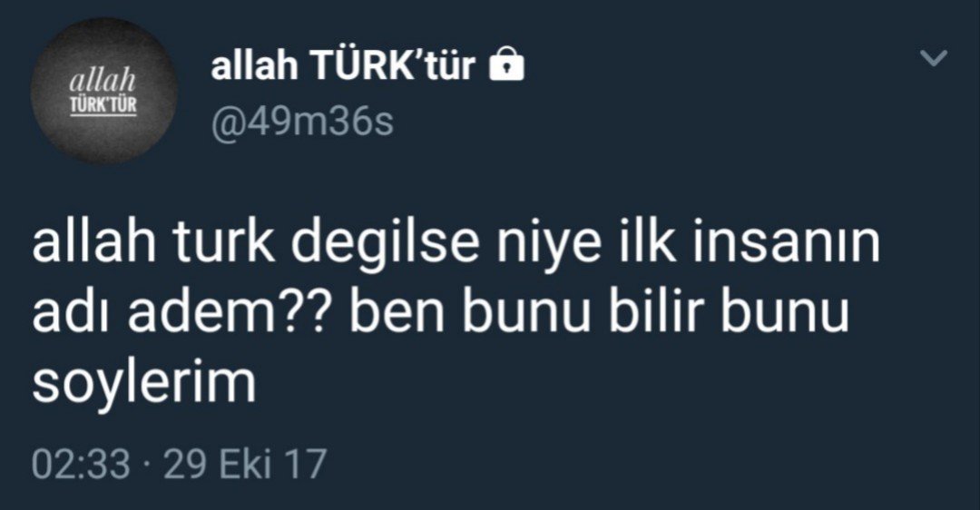Click the italic 'allah' text inside avatar

(x=103, y=81)
